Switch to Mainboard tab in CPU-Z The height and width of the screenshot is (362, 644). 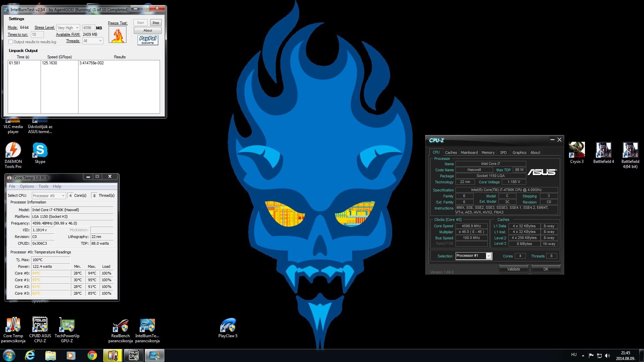point(469,153)
